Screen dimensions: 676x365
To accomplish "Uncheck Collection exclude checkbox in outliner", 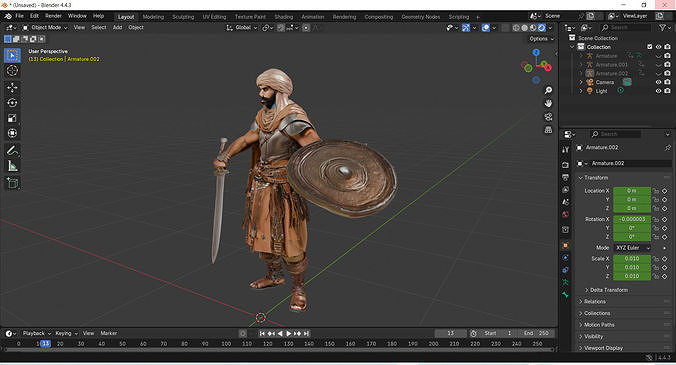I will coord(650,47).
